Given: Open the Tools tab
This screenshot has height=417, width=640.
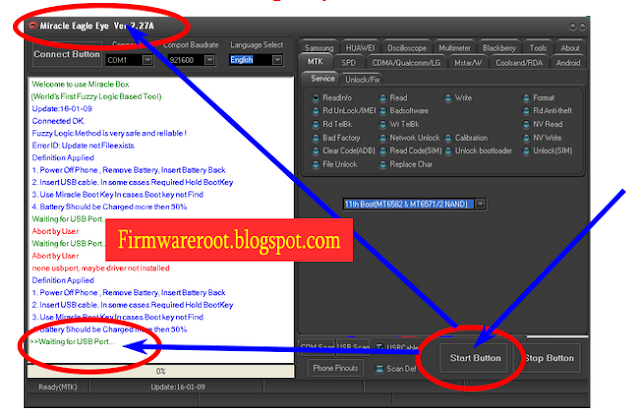Looking at the screenshot, I should 538,48.
